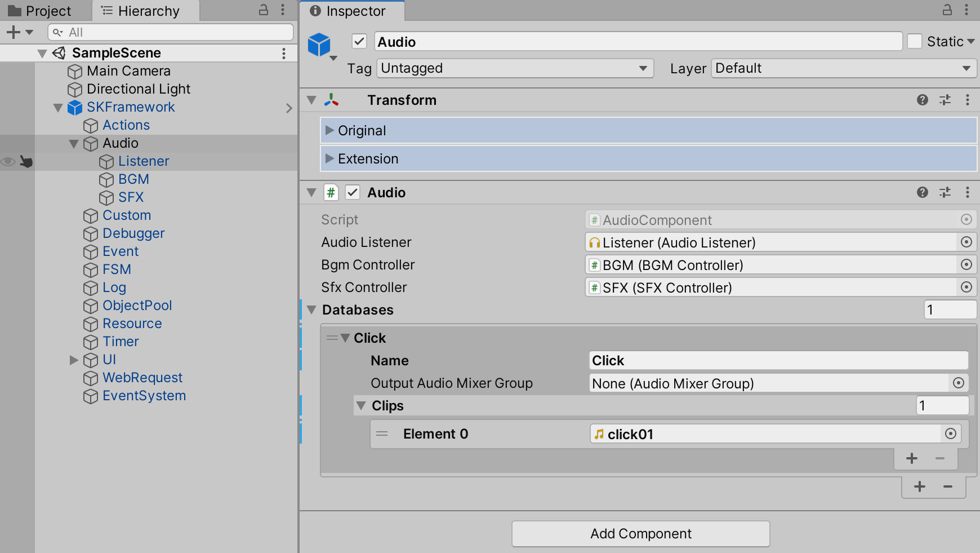Add a new element to Clips list
This screenshot has width=980, height=553.
[912, 458]
